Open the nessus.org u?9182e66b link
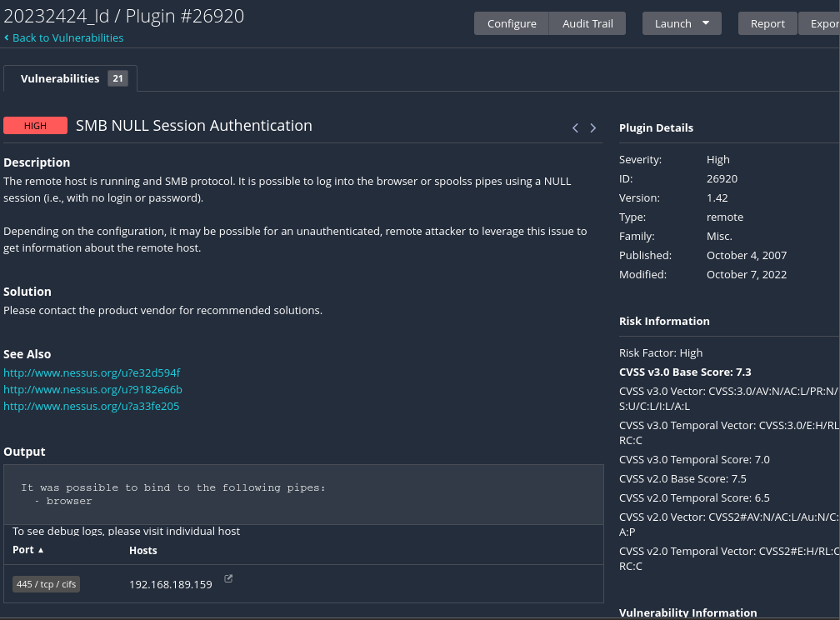The height and width of the screenshot is (620, 840). [92, 389]
